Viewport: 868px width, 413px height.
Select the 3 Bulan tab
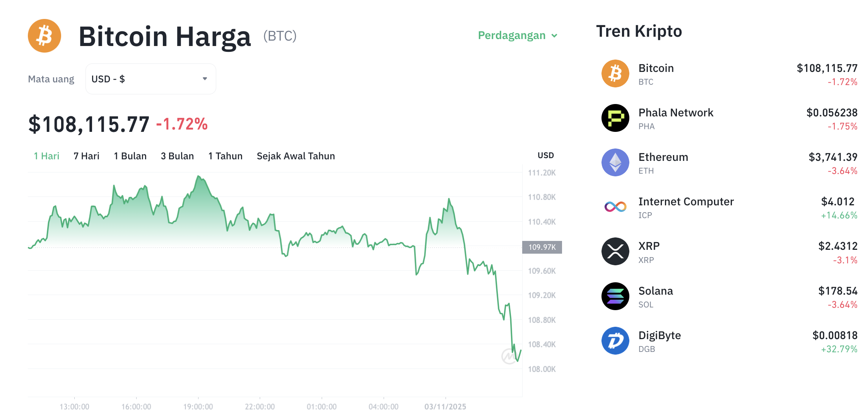click(x=177, y=156)
